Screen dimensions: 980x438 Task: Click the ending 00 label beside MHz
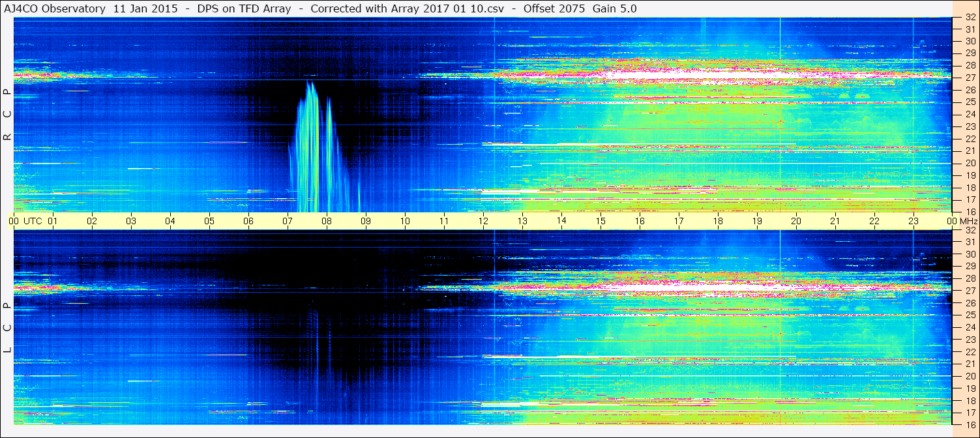(x=951, y=221)
